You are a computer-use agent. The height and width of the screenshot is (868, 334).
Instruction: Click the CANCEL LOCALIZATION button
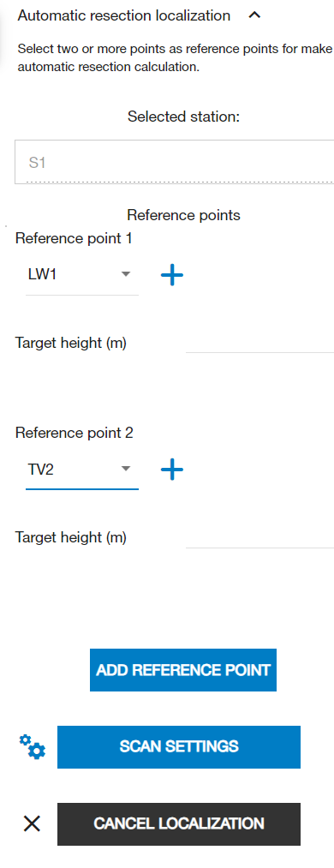(179, 824)
